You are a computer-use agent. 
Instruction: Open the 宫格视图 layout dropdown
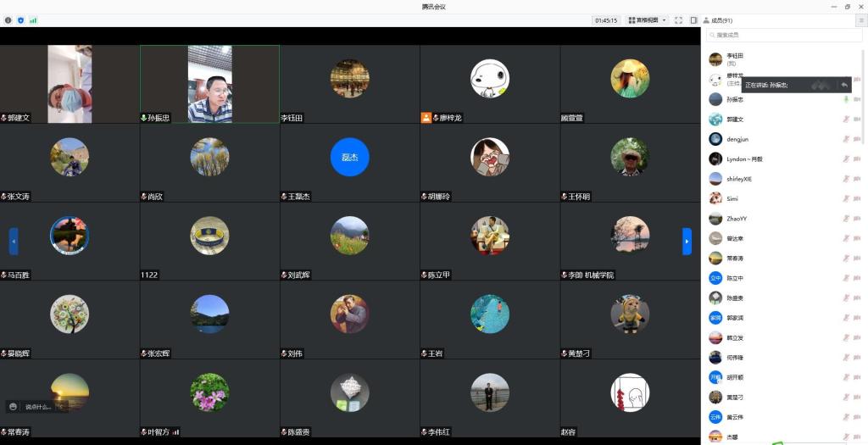[x=648, y=20]
